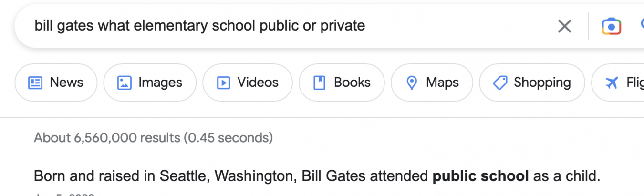Open search by image camera icon
Image resolution: width=644 pixels, height=196 pixels.
tap(611, 26)
